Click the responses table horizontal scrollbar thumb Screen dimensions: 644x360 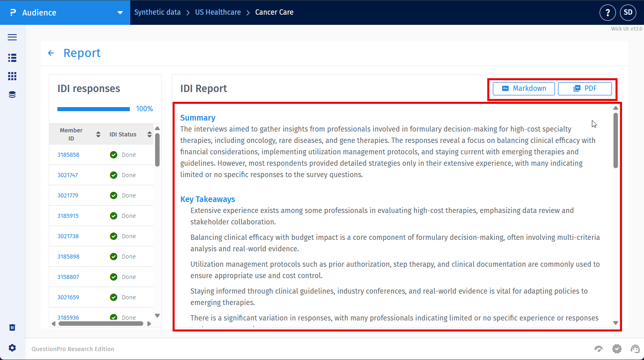tap(101, 324)
